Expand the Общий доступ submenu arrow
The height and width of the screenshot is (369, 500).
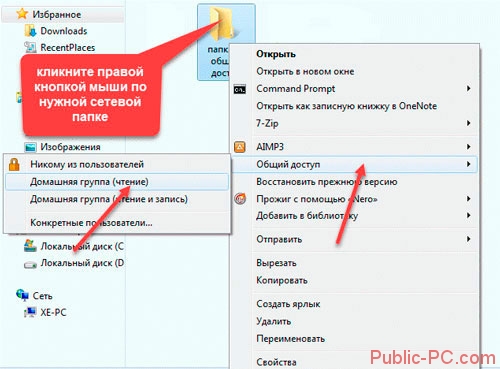point(468,164)
